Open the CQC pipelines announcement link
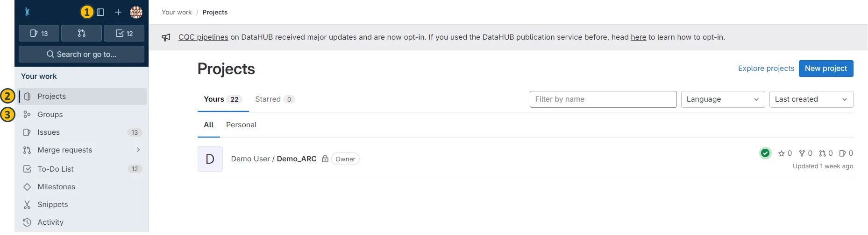The image size is (868, 235). (203, 37)
